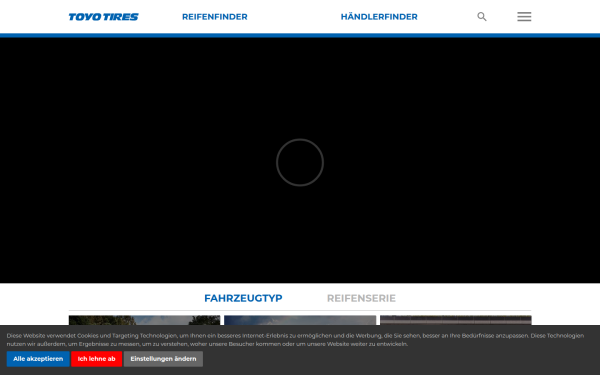600x375 pixels.
Task: Go to Reifenfinder
Action: (215, 17)
